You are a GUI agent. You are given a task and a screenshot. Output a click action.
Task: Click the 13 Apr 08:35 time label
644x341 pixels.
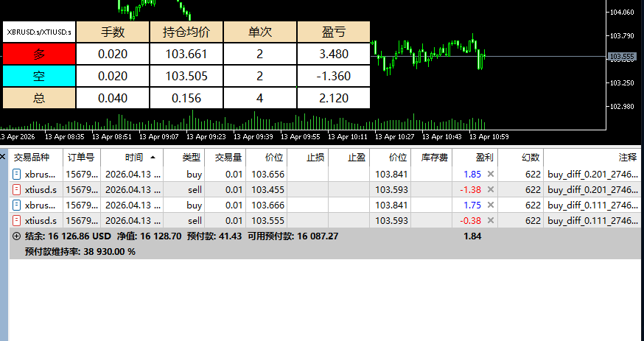click(65, 137)
